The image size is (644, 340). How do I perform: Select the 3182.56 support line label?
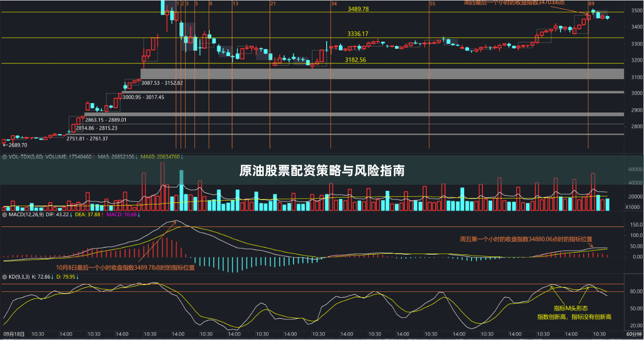[x=355, y=59]
